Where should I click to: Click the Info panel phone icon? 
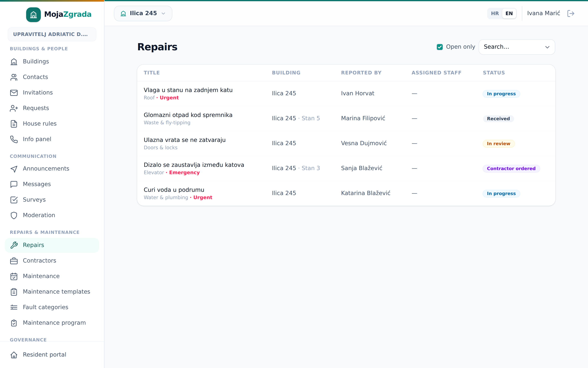(14, 139)
